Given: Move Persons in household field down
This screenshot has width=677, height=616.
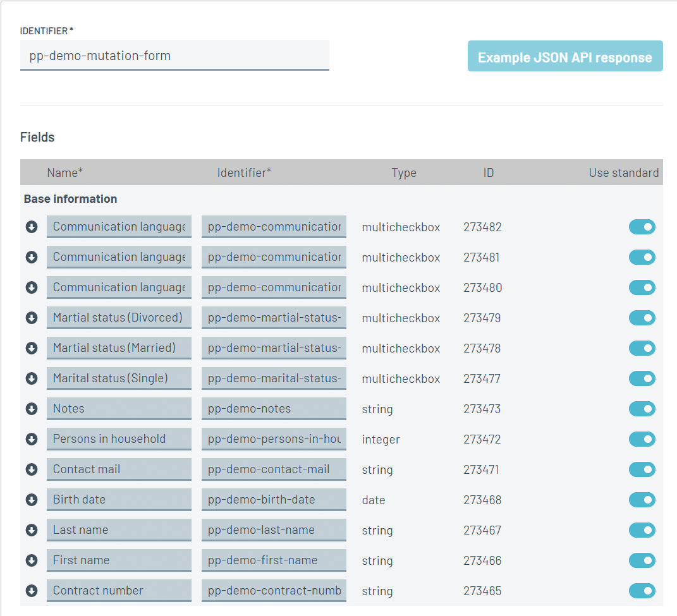Looking at the screenshot, I should [x=32, y=439].
